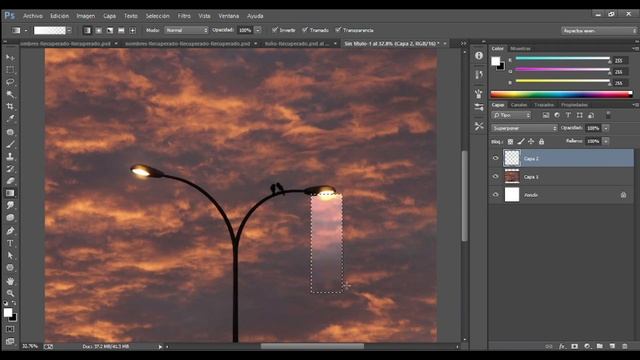Viewport: 640px width, 360px height.
Task: Open the Capa menu
Action: coord(109,16)
